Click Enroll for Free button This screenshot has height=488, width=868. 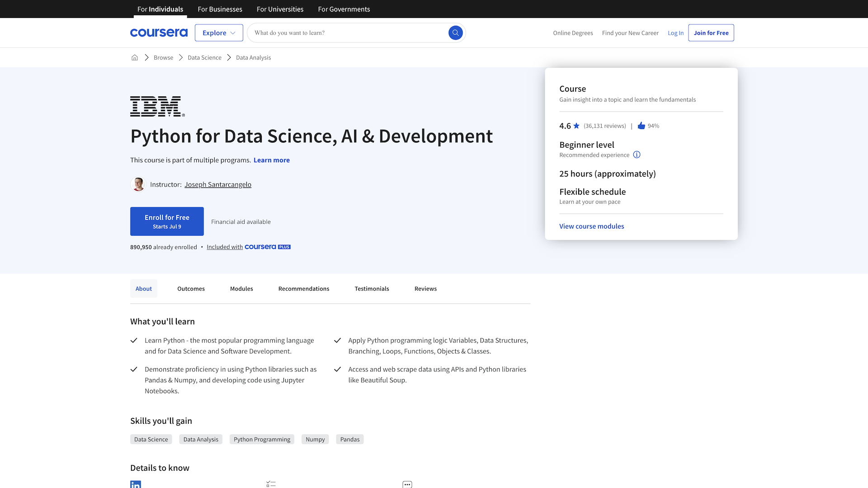[x=167, y=221]
